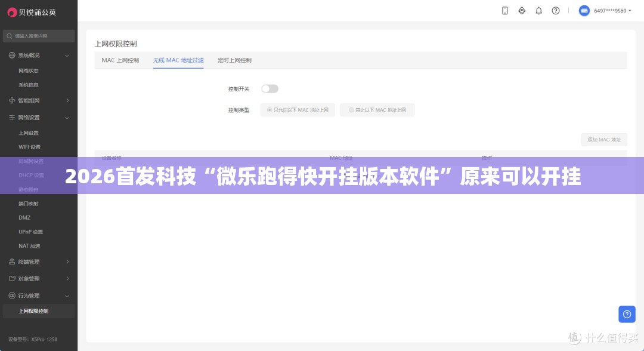Collapse the 网络设置 section chevron

pos(67,118)
